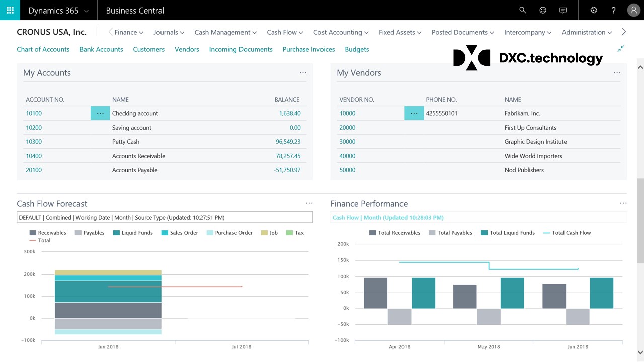Image resolution: width=644 pixels, height=362 pixels.
Task: Open the Settings gear icon
Action: pos(594,10)
